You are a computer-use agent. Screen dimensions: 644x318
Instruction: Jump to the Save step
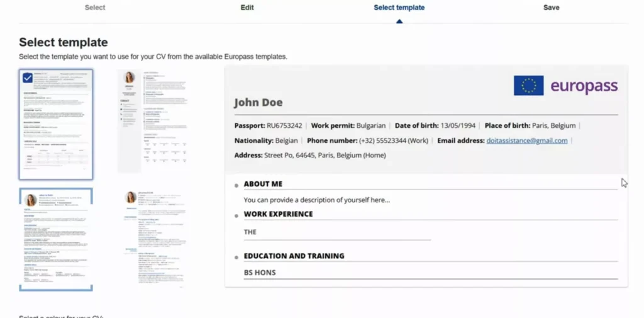pos(551,8)
